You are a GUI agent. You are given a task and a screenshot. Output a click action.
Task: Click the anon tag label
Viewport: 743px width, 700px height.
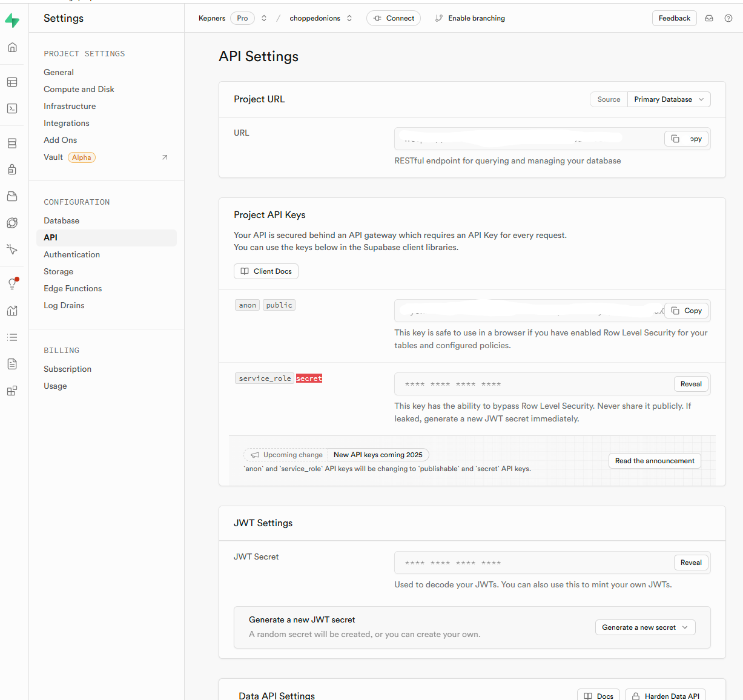247,305
